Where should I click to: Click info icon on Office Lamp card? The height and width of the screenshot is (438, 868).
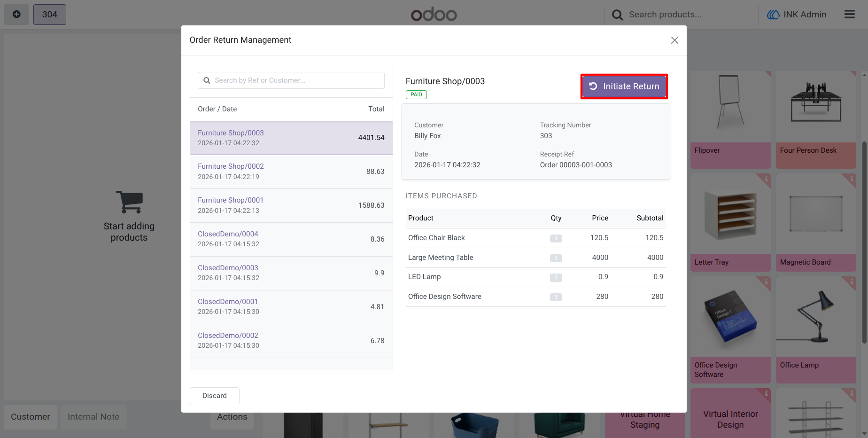point(852,282)
